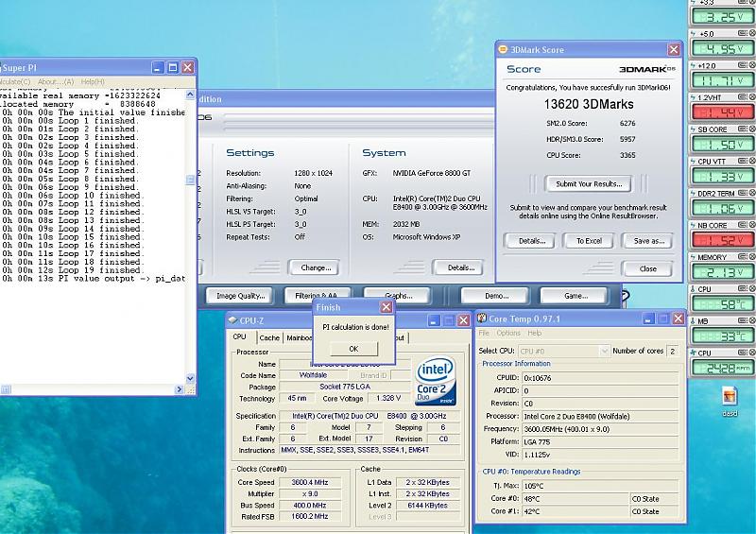Open File menu in Core Temp

click(x=484, y=333)
